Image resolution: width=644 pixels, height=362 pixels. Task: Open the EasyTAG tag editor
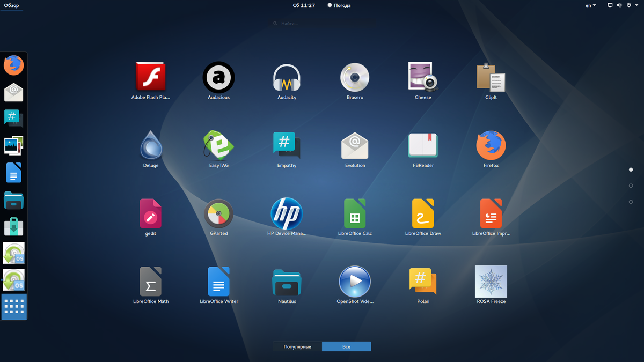(218, 145)
